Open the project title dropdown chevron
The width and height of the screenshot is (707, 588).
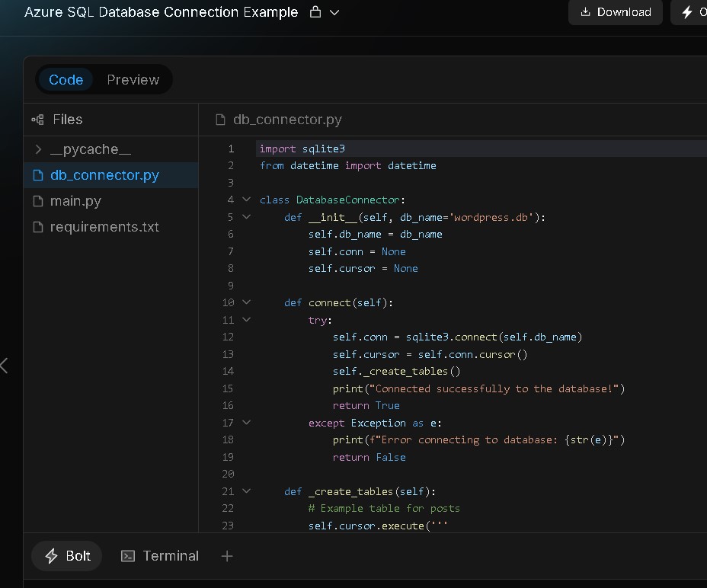click(334, 12)
